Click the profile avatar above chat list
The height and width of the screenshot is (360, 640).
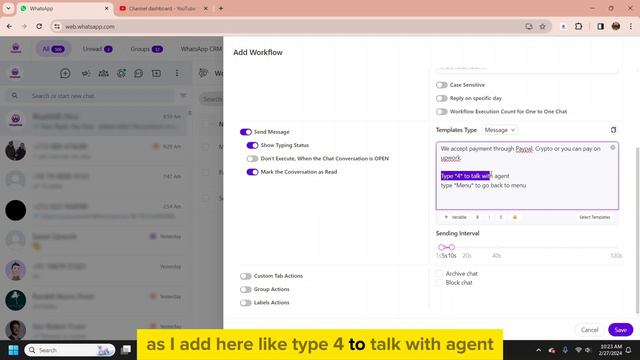pyautogui.click(x=15, y=73)
